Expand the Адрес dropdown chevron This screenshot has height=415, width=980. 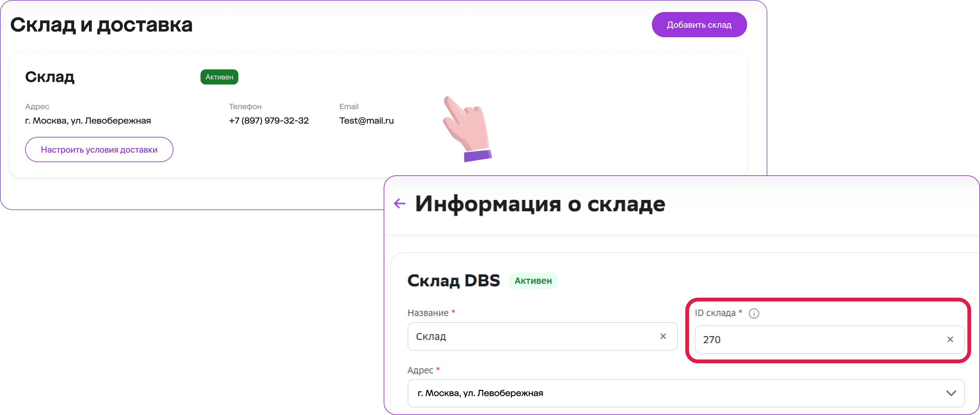pos(951,393)
